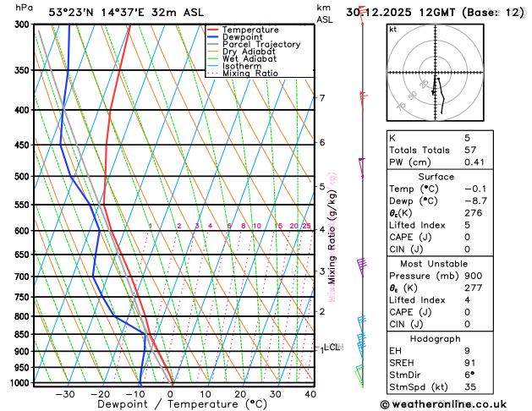This screenshot has height=411, width=532.
Task: Click the 75 ring label in hodograph
Action: coord(401,107)
